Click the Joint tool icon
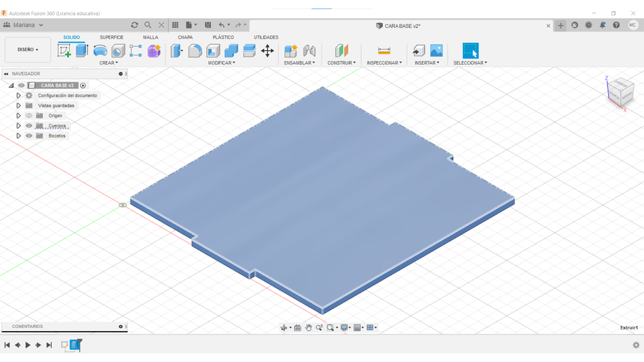The width and height of the screenshot is (644, 362). [x=309, y=50]
